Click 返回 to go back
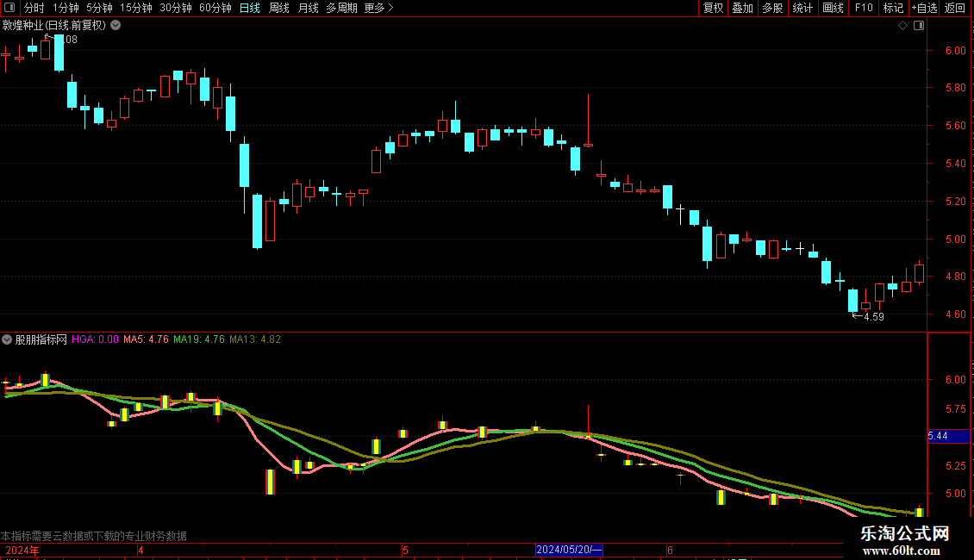The height and width of the screenshot is (560, 974). click(x=955, y=8)
